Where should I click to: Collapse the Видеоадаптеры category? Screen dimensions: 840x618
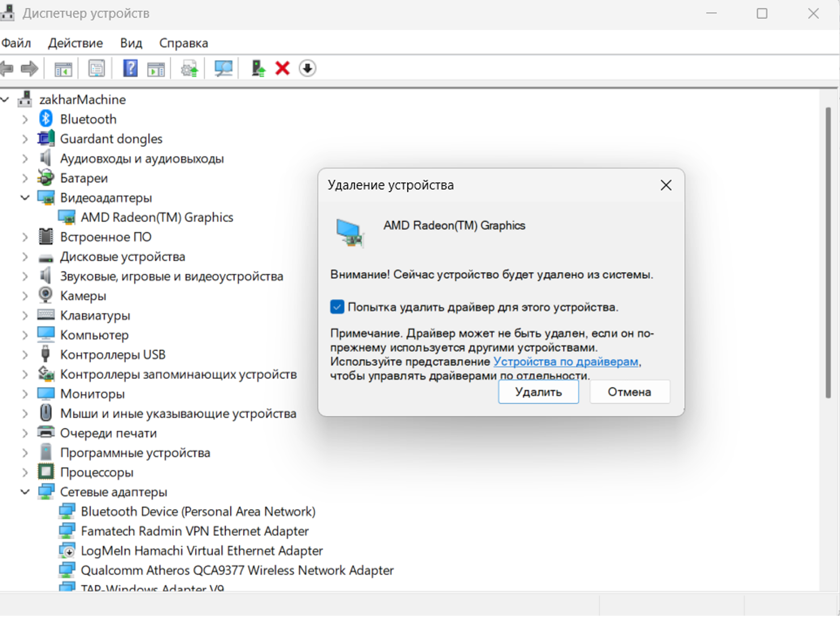[25, 198]
